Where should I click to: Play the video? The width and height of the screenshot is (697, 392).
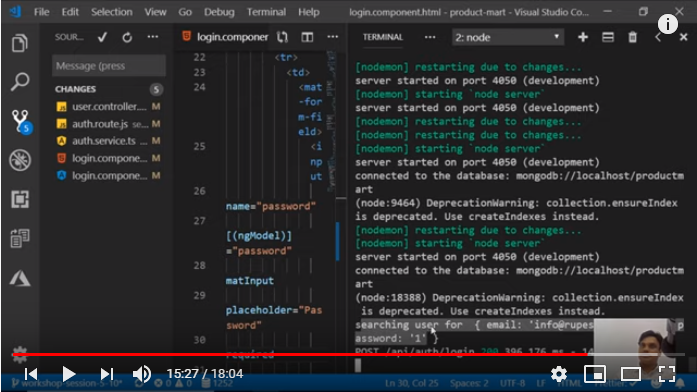(68, 374)
